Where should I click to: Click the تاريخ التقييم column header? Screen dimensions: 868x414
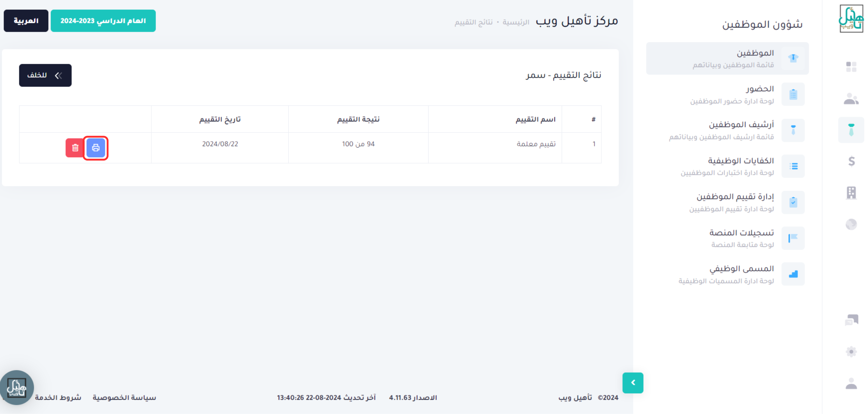(220, 120)
